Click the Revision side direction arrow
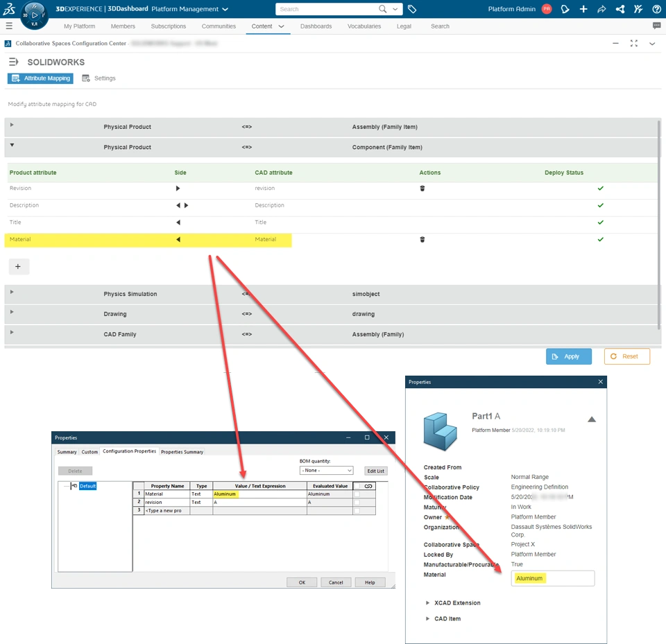 (x=178, y=188)
